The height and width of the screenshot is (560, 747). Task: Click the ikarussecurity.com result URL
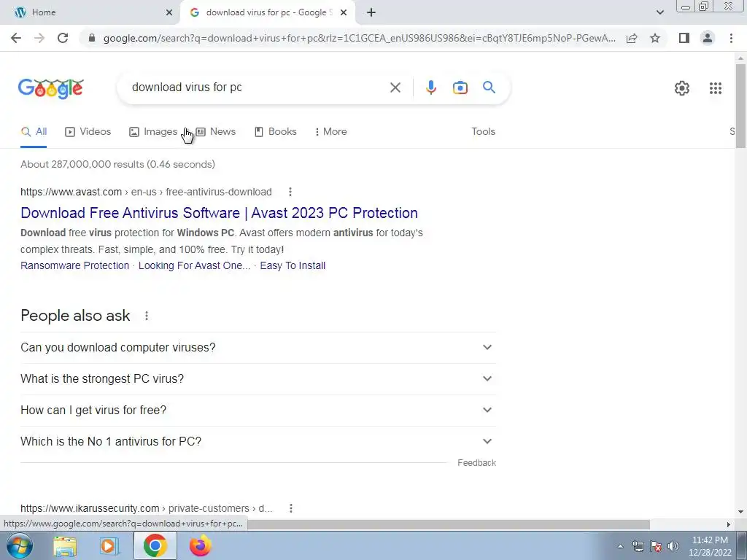146,508
